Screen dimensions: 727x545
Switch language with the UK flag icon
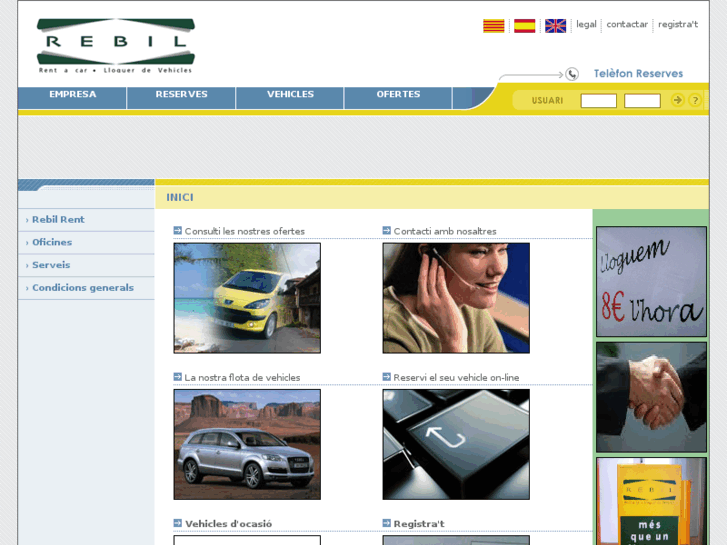(555, 26)
